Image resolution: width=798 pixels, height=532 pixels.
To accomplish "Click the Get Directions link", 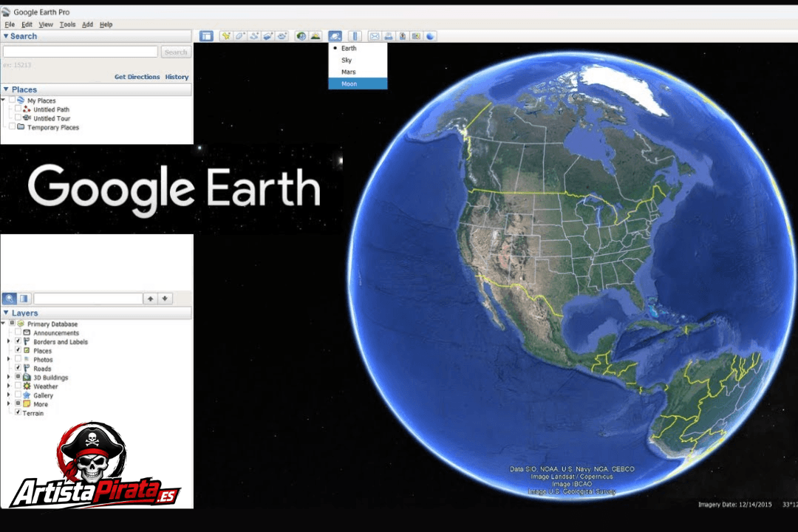I will (x=137, y=77).
